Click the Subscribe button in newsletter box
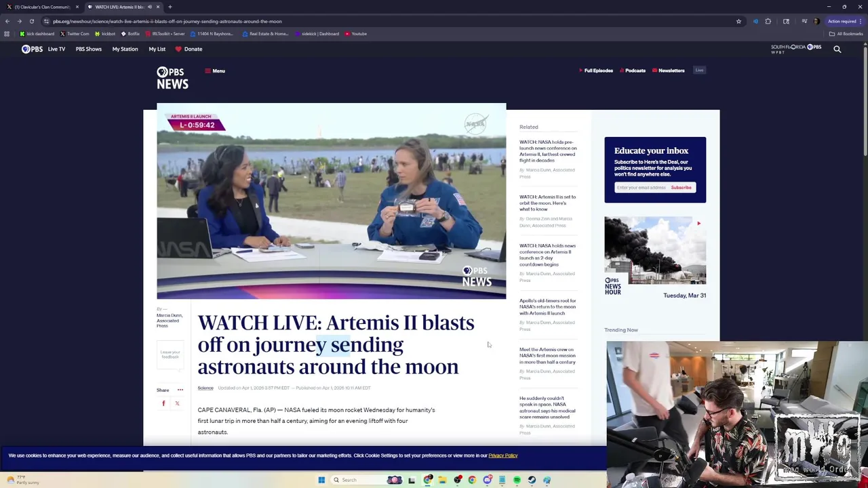This screenshot has width=868, height=488. (682, 188)
